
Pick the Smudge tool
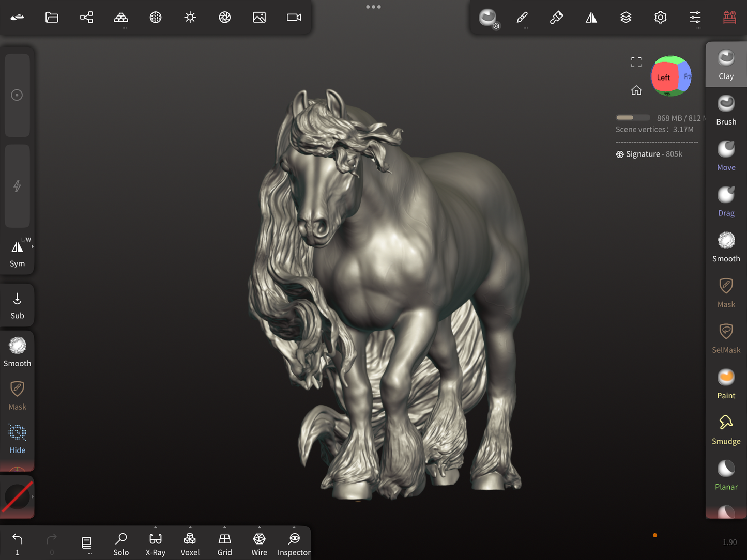coord(726,430)
